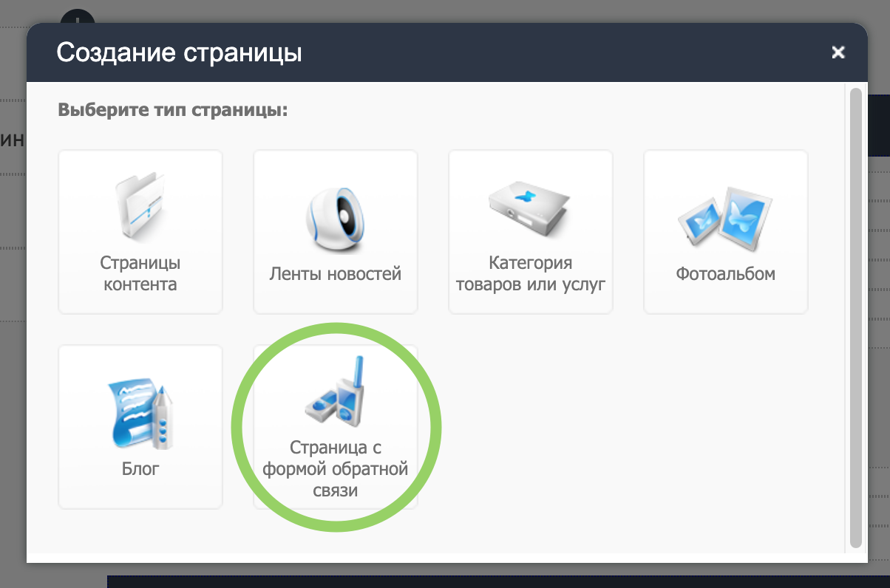Click the Создание страницы dialog title

coord(180,52)
